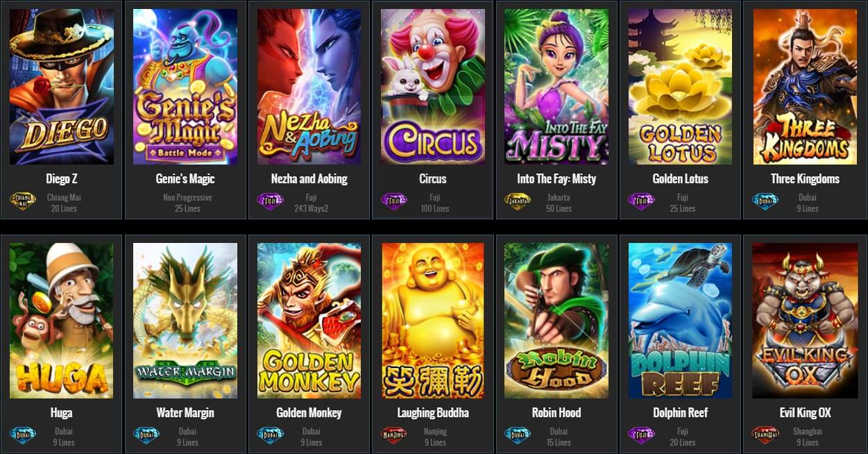
Task: Click the Nanjing badge under Laughing Buddha
Action: tap(395, 436)
